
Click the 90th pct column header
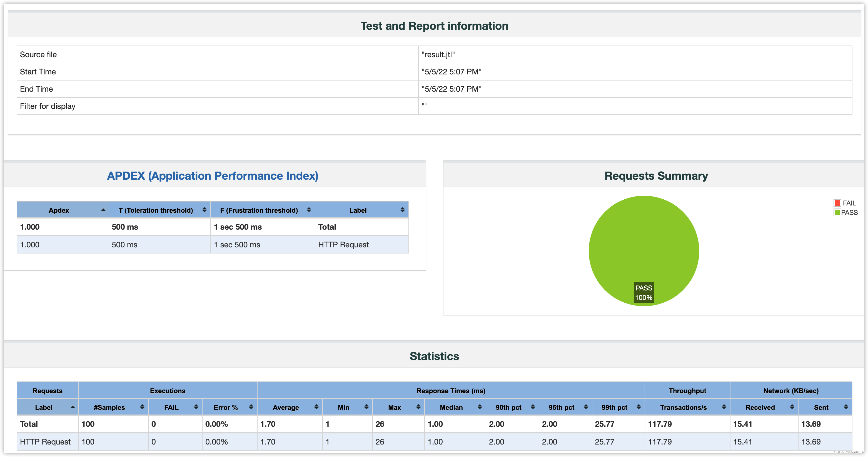click(x=508, y=407)
